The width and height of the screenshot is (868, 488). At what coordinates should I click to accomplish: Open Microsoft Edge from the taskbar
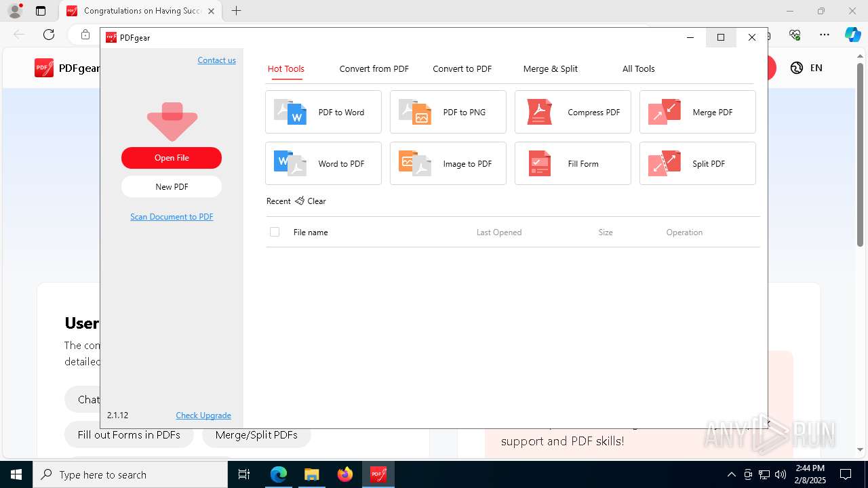tap(279, 474)
